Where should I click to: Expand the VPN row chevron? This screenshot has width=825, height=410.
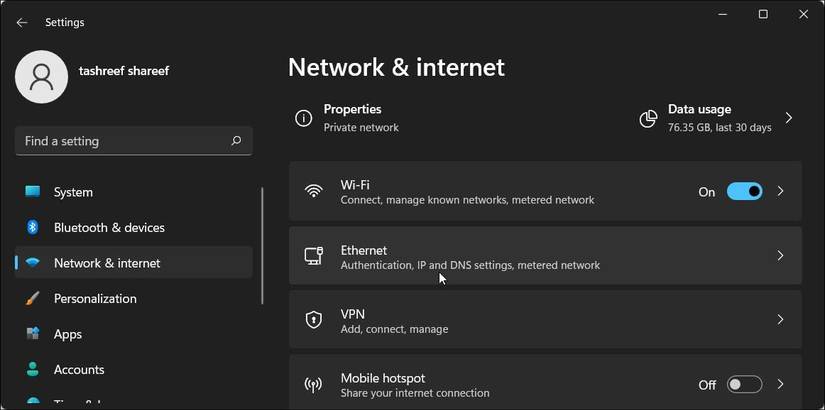tap(781, 320)
